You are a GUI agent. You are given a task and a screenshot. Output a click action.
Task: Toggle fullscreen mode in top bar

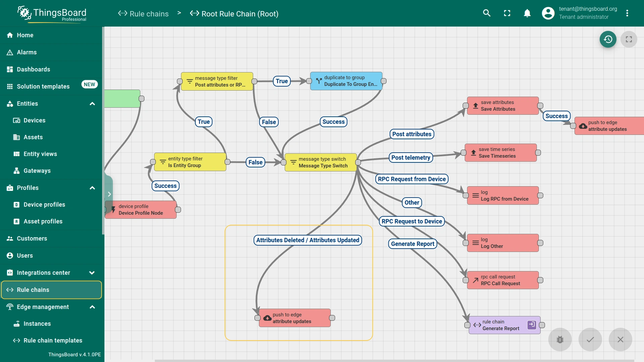tap(507, 13)
